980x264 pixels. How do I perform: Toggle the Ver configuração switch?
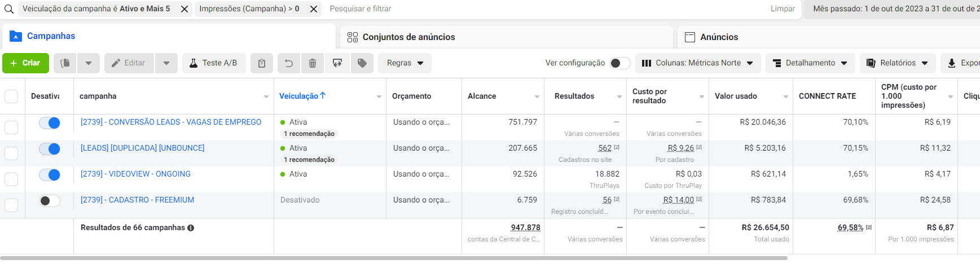620,63
